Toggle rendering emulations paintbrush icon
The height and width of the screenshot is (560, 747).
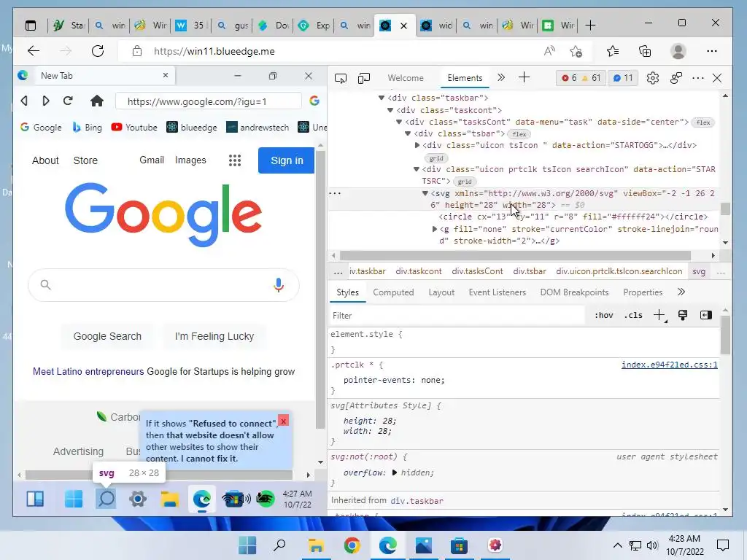[683, 315]
